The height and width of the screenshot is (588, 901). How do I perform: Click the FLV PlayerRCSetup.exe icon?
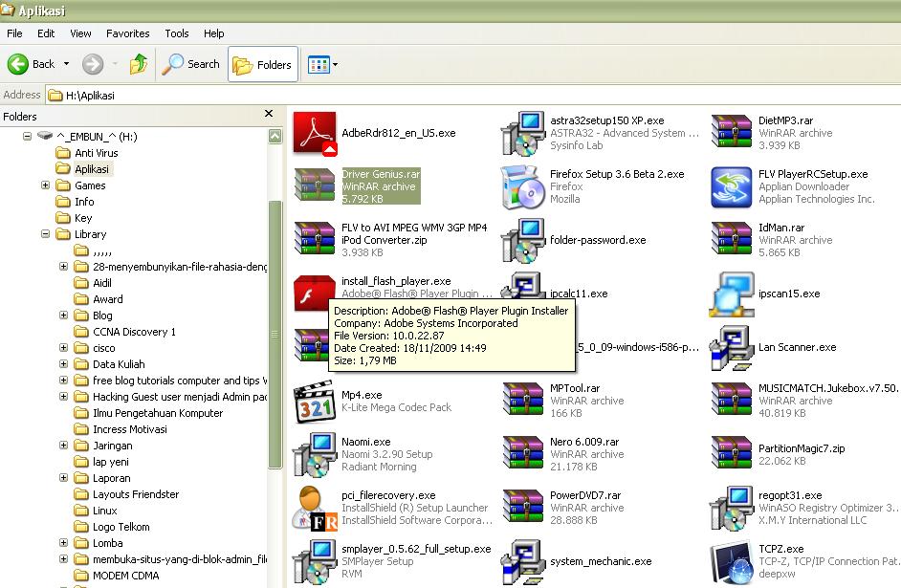[x=731, y=186]
